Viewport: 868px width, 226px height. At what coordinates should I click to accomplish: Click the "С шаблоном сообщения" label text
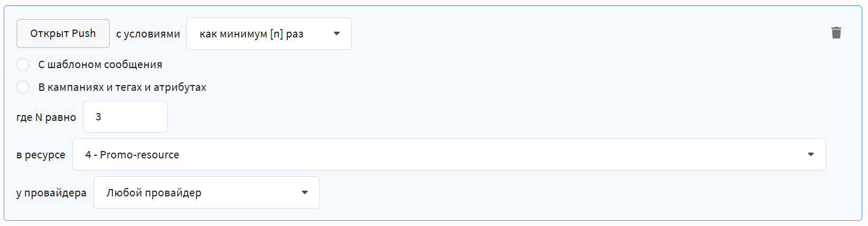[x=100, y=64]
